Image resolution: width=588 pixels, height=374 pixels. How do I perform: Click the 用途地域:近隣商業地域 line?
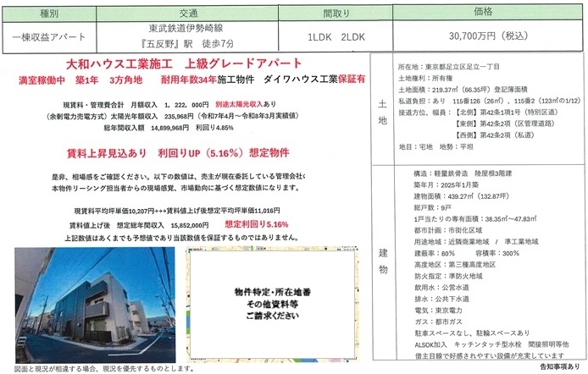pyautogui.click(x=476, y=242)
